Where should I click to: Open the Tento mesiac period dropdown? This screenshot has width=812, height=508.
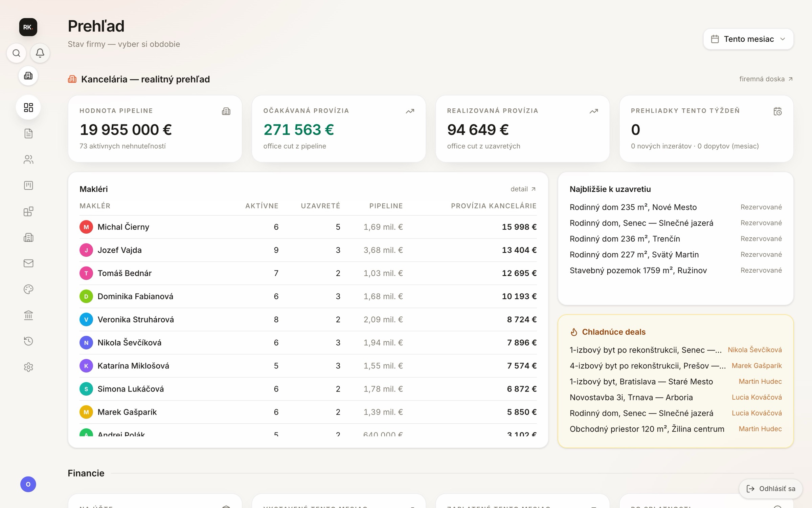coord(748,39)
